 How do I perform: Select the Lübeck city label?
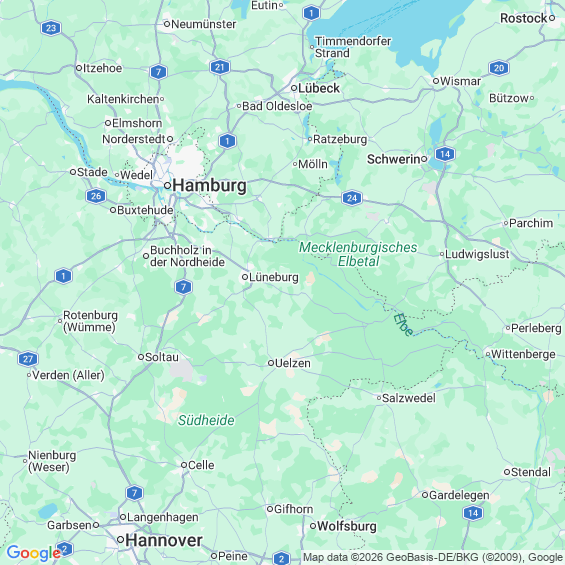[319, 88]
